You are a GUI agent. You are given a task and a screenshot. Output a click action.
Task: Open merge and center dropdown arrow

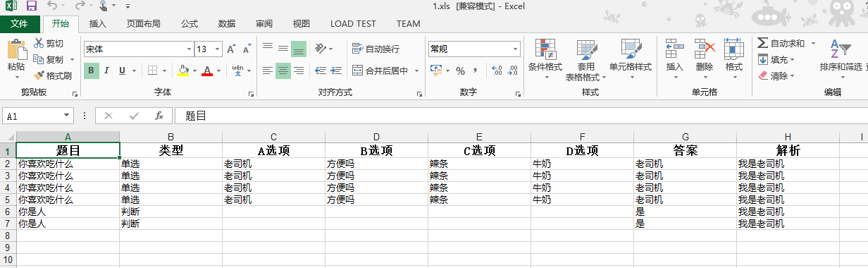point(416,71)
